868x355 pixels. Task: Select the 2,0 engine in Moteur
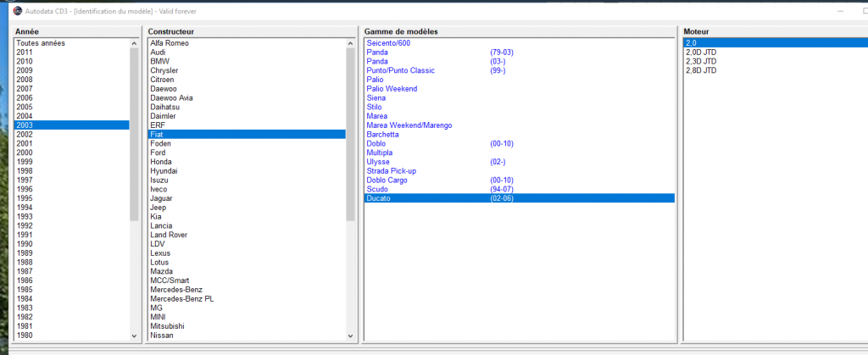pyautogui.click(x=775, y=43)
